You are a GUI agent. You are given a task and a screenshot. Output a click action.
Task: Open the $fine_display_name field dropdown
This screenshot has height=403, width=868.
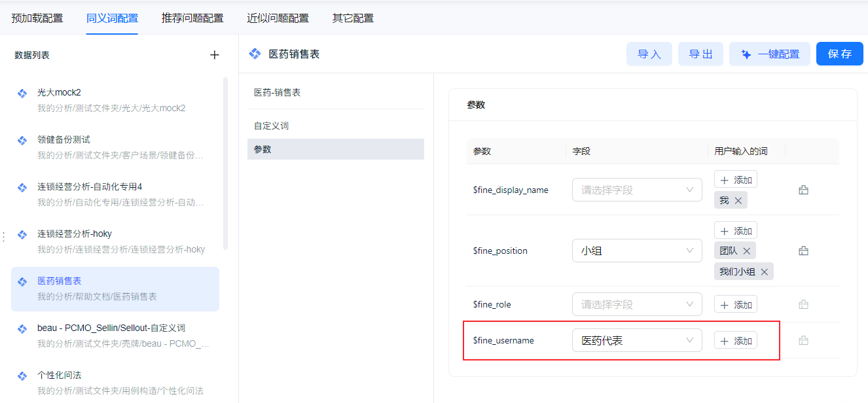pyautogui.click(x=636, y=190)
